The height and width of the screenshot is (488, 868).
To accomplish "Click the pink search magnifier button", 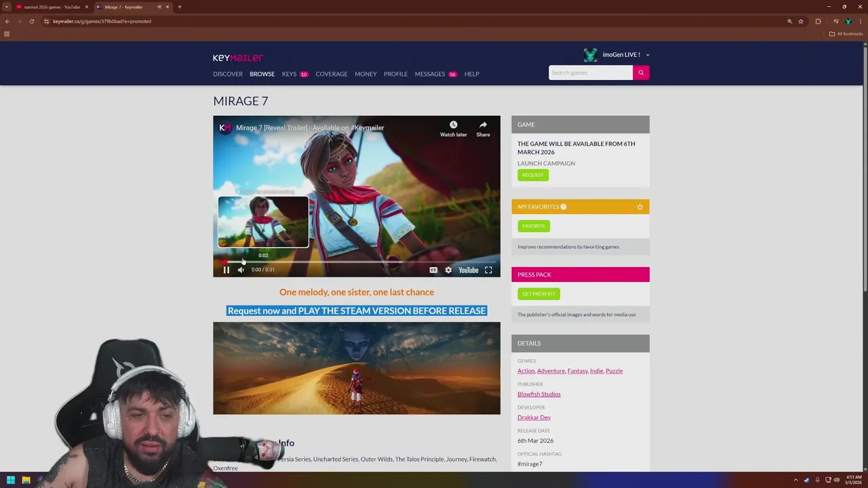I will [x=641, y=73].
